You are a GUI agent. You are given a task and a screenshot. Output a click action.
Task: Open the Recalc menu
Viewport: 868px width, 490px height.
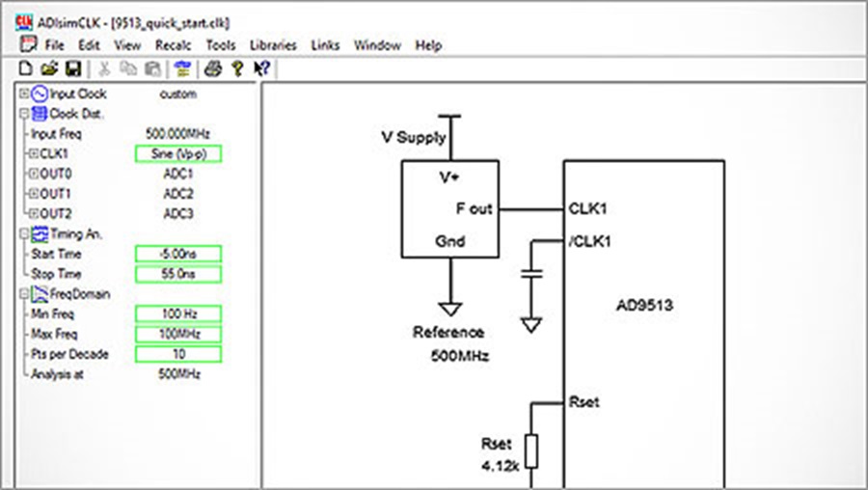(x=173, y=45)
